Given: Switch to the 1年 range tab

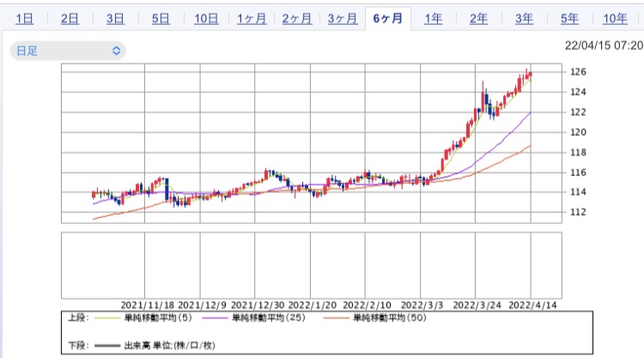Looking at the screenshot, I should coord(434,19).
